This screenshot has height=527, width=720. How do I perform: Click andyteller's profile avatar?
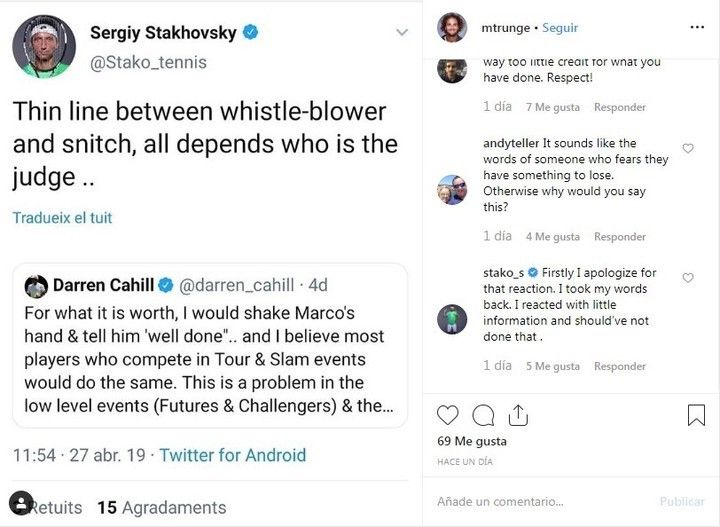coord(452,190)
